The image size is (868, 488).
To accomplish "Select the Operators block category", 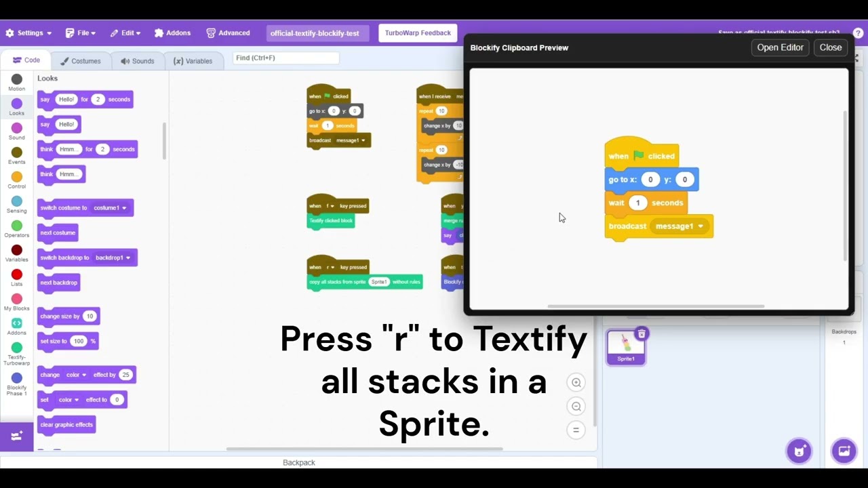I will [x=17, y=229].
